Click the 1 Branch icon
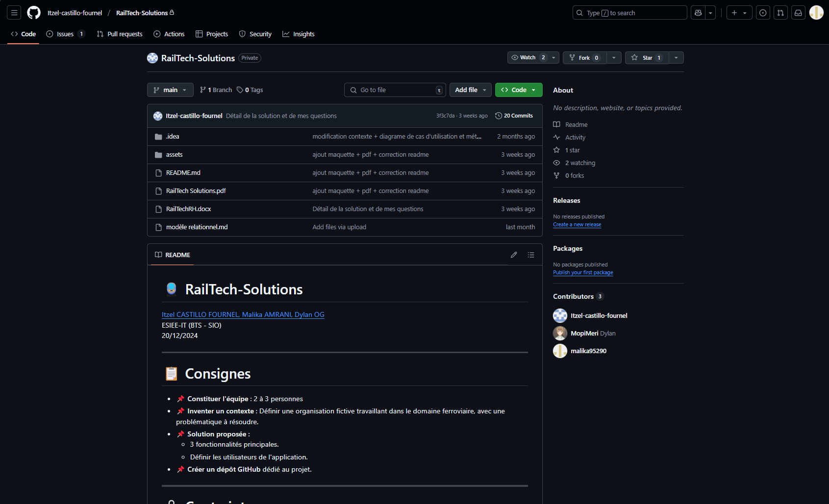Image resolution: width=829 pixels, height=504 pixels. [203, 90]
